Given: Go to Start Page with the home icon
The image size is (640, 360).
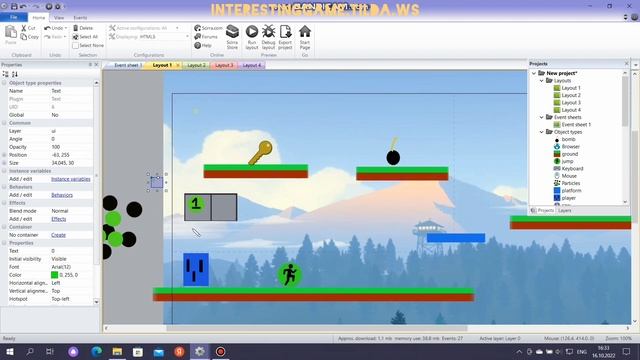Looking at the screenshot, I should 305,31.
